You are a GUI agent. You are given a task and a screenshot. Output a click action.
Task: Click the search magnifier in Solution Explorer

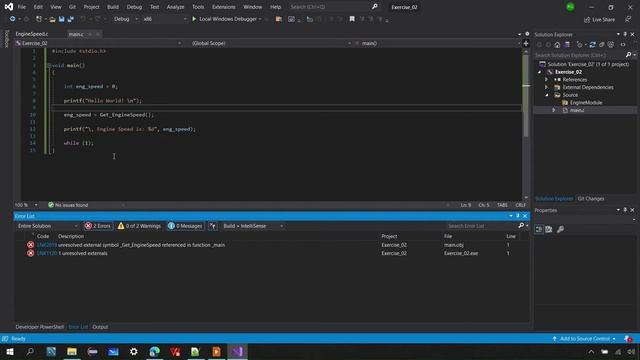coord(628,55)
